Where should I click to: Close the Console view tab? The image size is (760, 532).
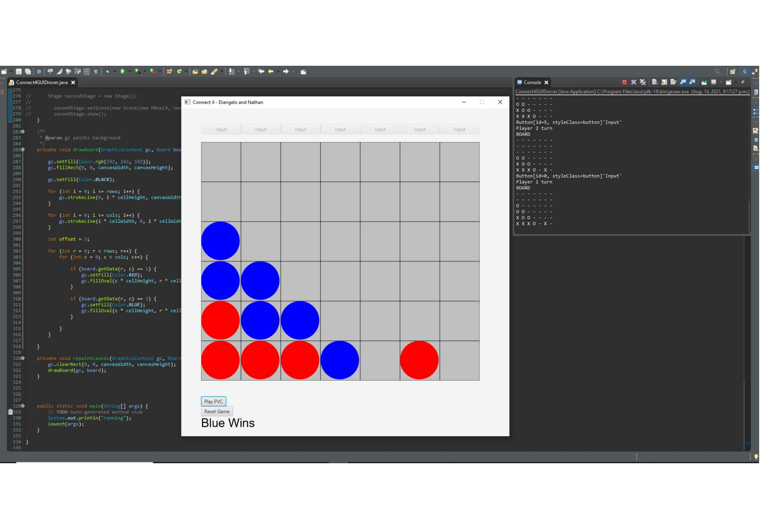[546, 83]
